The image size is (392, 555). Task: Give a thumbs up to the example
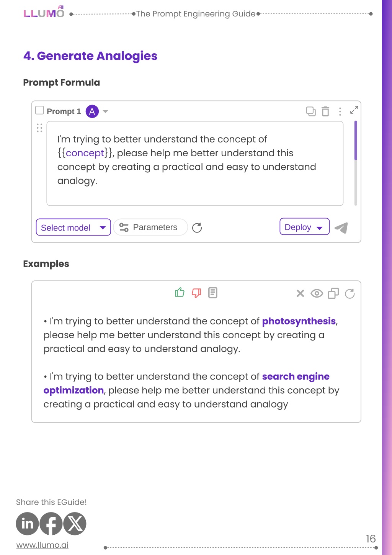(x=180, y=293)
